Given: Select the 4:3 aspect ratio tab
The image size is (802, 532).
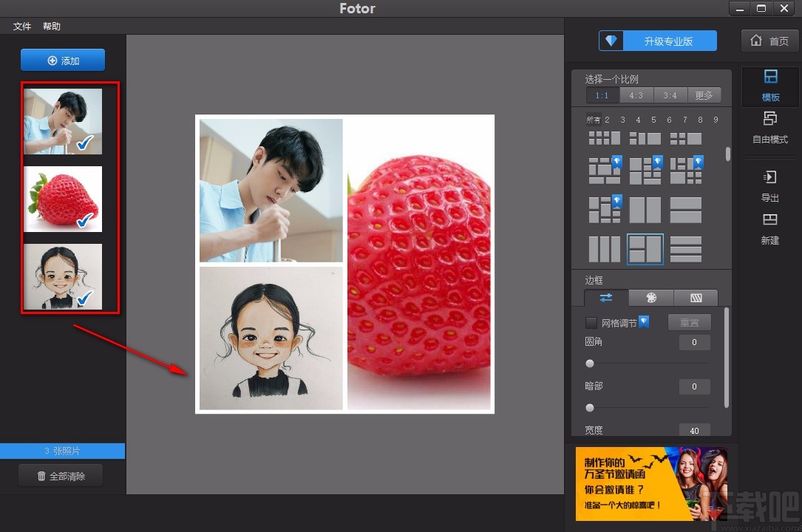Looking at the screenshot, I should (x=636, y=95).
